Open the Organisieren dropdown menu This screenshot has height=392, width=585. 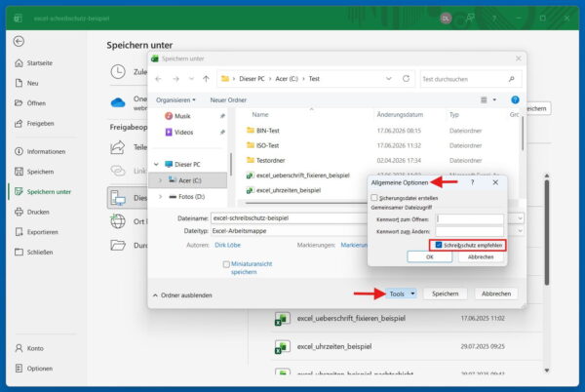tap(175, 100)
